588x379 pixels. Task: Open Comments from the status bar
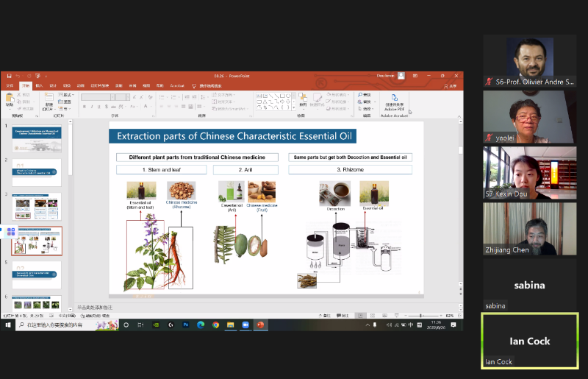coord(343,316)
